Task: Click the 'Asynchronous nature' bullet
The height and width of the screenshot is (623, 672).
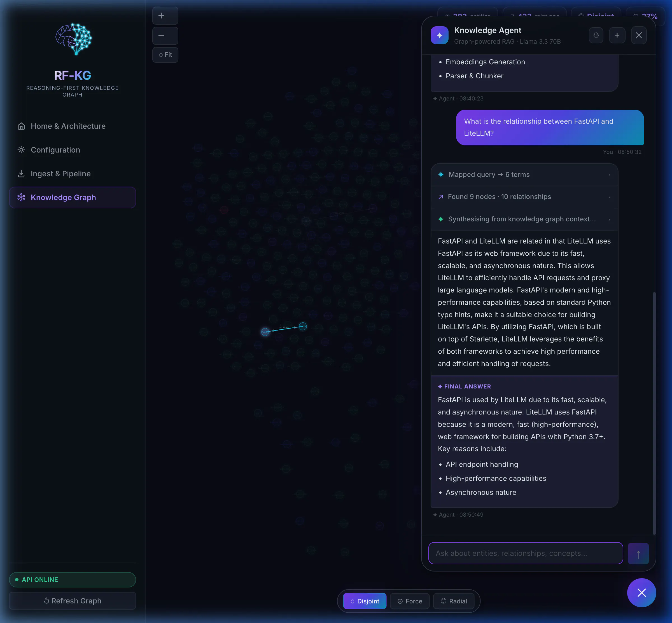Action: click(x=481, y=493)
